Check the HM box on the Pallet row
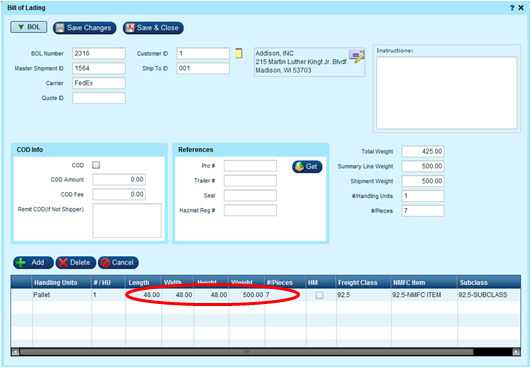Viewport: 530px width, 368px height. [x=319, y=295]
